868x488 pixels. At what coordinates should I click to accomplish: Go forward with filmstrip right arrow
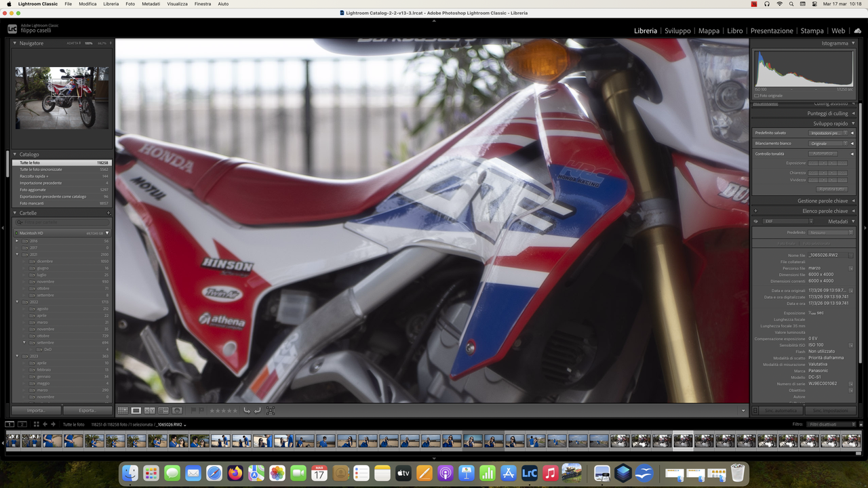point(53,424)
